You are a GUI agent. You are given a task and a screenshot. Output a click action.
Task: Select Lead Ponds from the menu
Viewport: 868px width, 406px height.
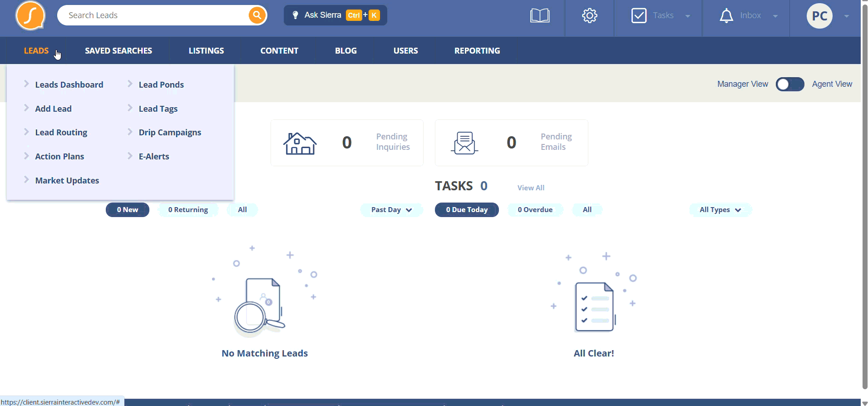(x=161, y=84)
